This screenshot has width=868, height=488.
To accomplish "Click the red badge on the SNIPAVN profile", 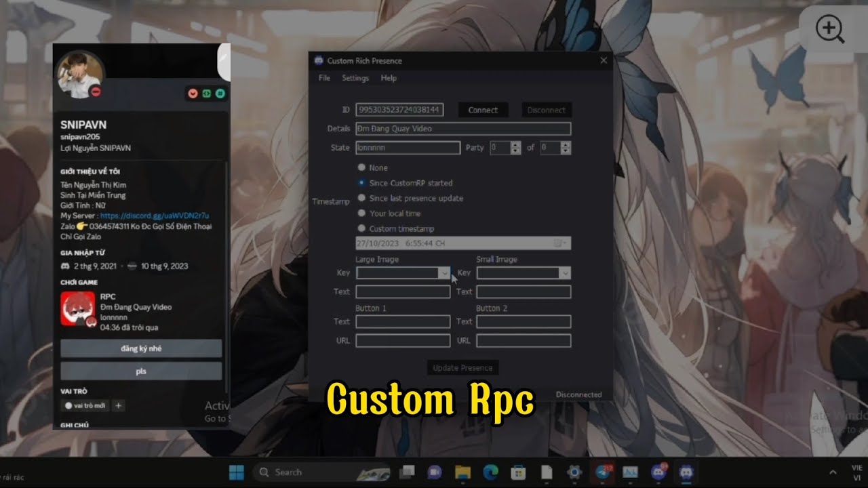I will click(193, 94).
